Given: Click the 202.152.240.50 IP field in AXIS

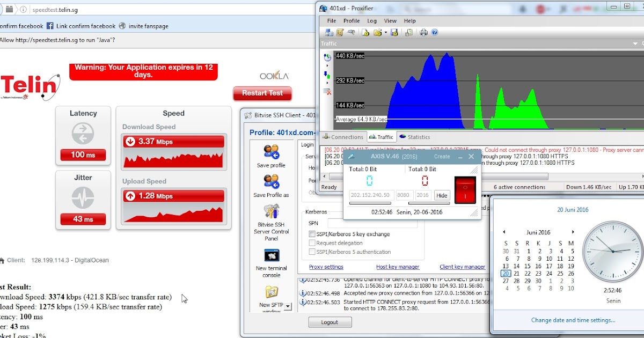Looking at the screenshot, I should 371,195.
